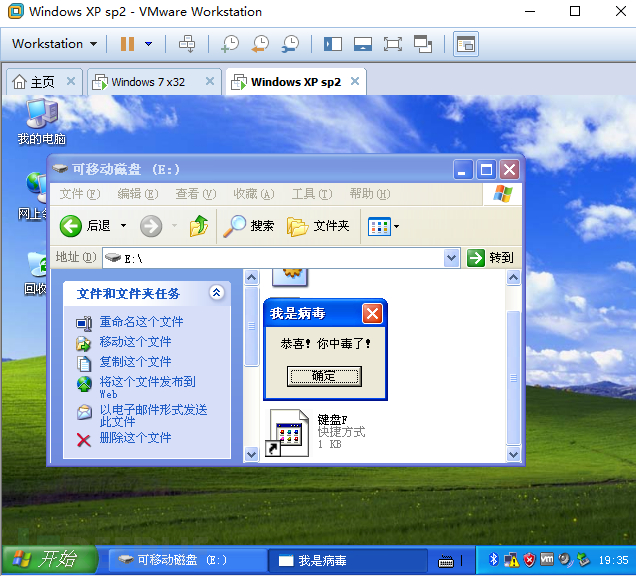636x577 pixels.
Task: Switch to VMware Unity mode
Action: pos(423,44)
